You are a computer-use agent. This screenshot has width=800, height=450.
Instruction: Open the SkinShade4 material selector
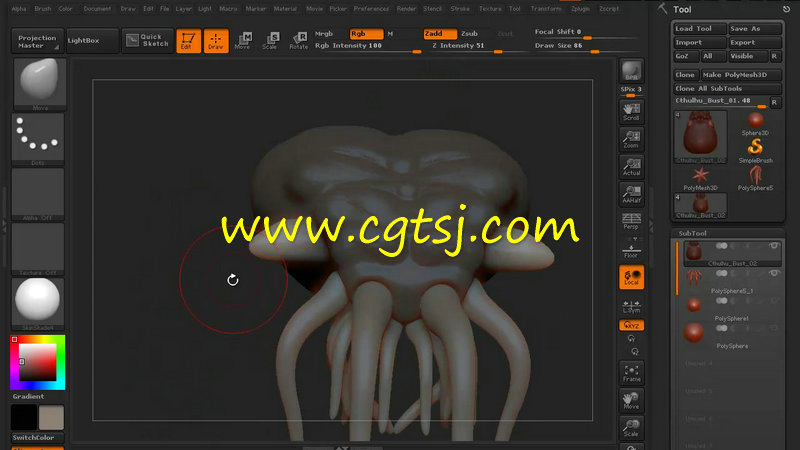pos(38,304)
